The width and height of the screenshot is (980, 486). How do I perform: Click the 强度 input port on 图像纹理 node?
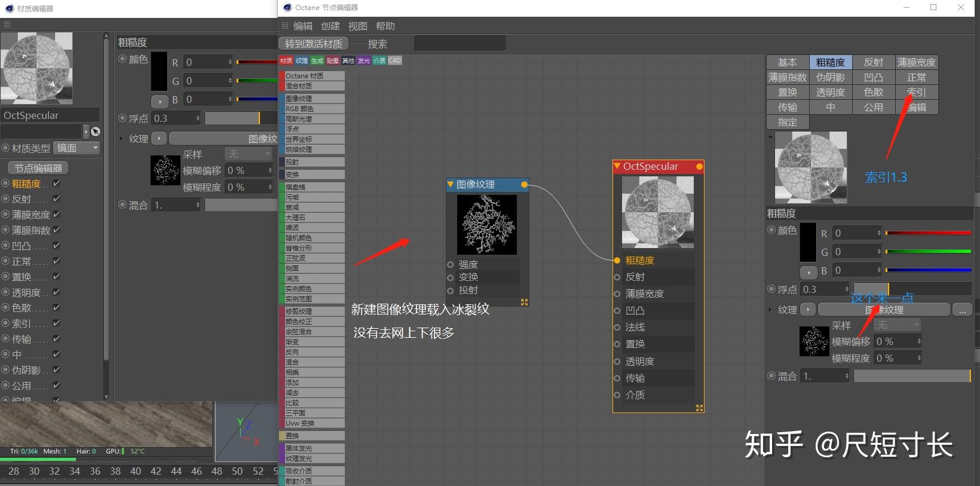click(x=451, y=264)
